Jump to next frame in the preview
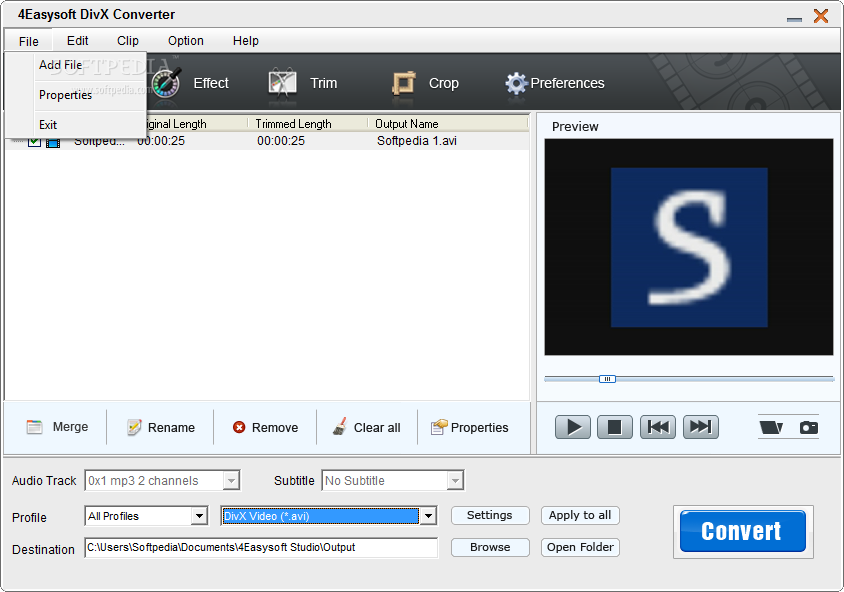Image resolution: width=844 pixels, height=592 pixels. point(701,427)
